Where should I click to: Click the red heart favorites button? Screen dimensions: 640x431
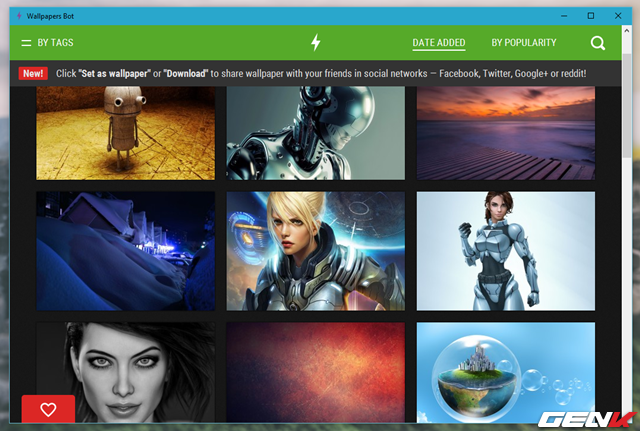(x=48, y=409)
